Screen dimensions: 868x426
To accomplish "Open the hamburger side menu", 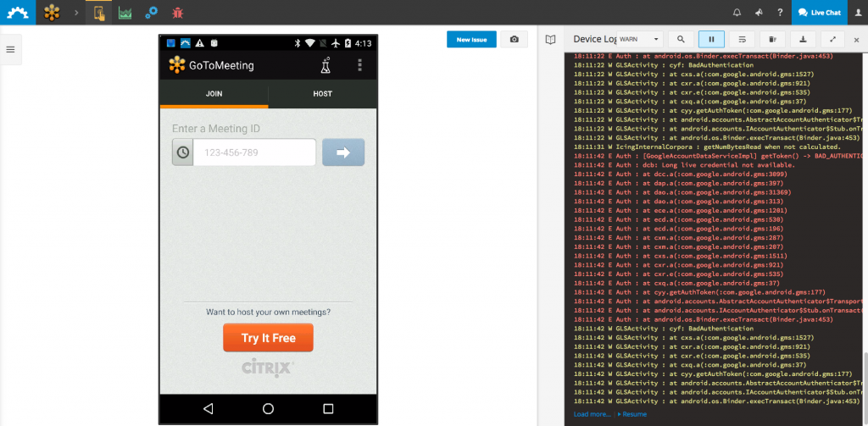I will coord(10,49).
